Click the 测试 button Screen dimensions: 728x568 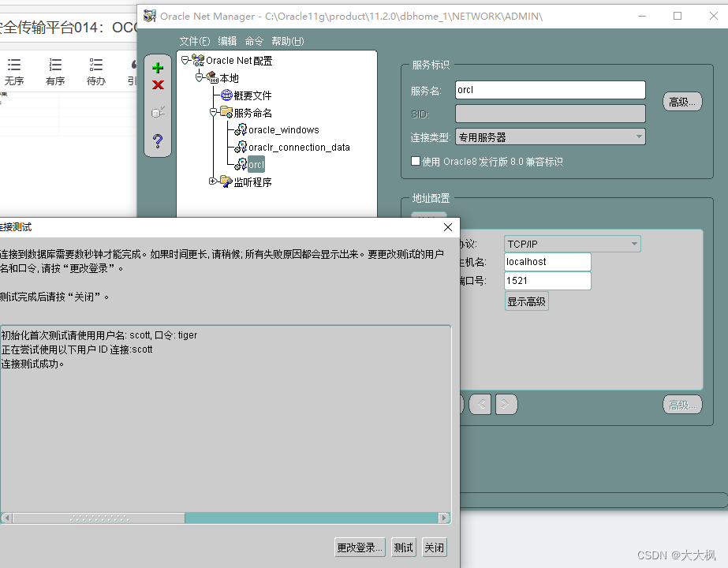[x=404, y=547]
